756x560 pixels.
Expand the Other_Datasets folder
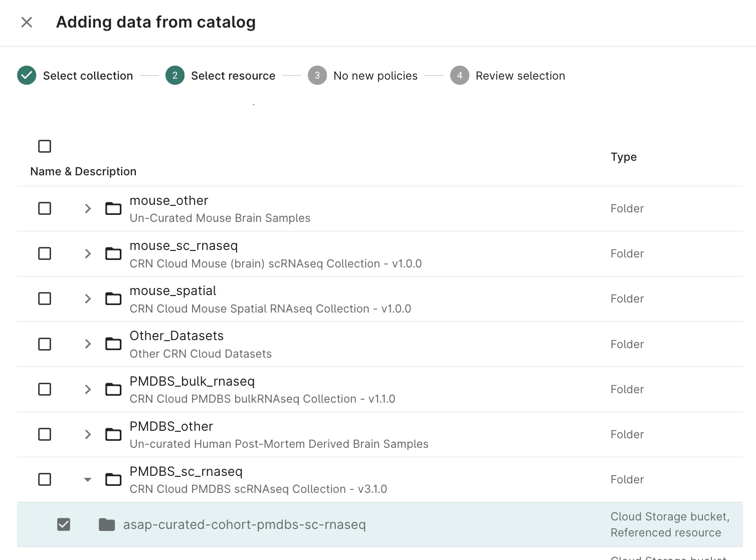(88, 344)
